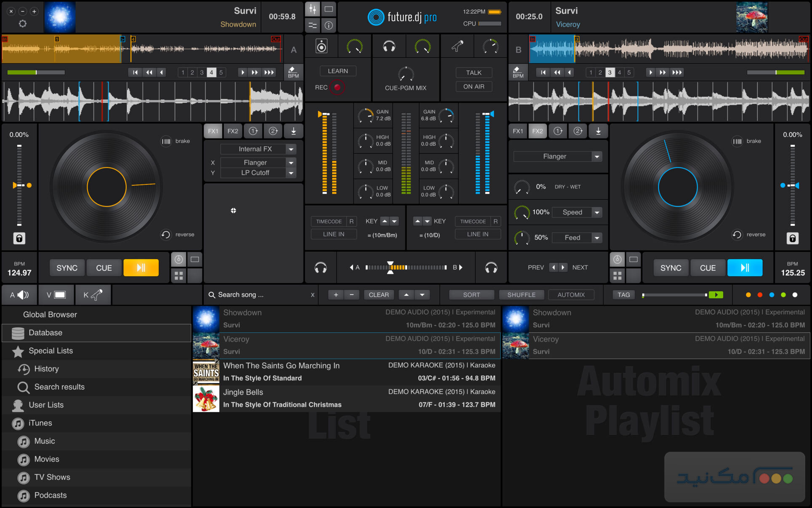
Task: Click the AUTOMIX button above the playlist
Action: (x=571, y=294)
